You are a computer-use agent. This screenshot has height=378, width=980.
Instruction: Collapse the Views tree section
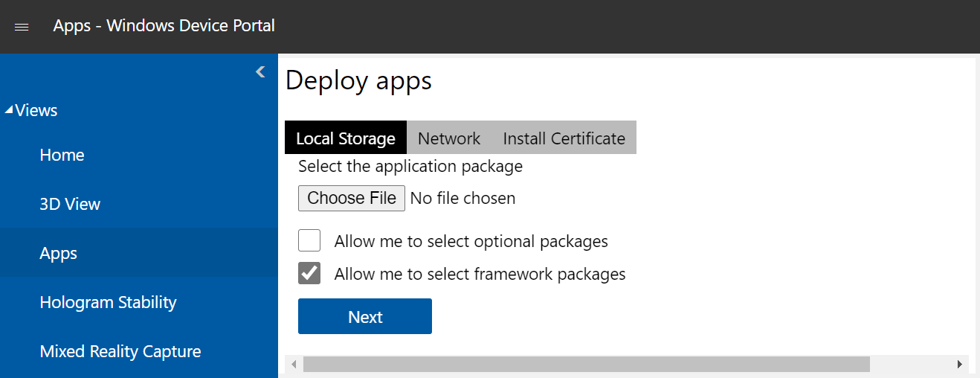tap(9, 111)
